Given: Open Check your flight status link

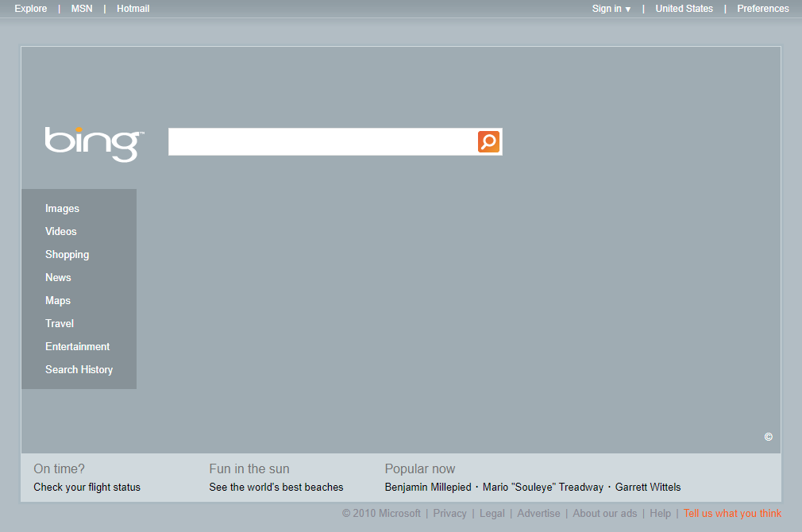Looking at the screenshot, I should (x=87, y=487).
